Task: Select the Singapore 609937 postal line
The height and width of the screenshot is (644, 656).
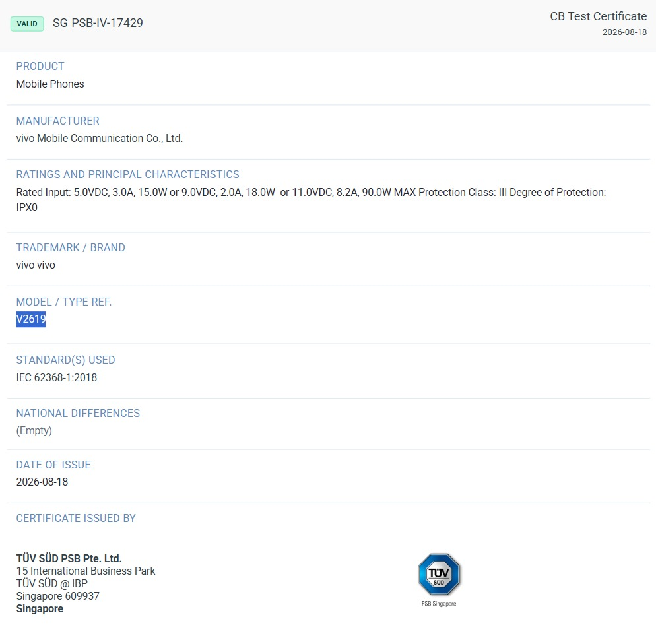Action: (x=57, y=596)
